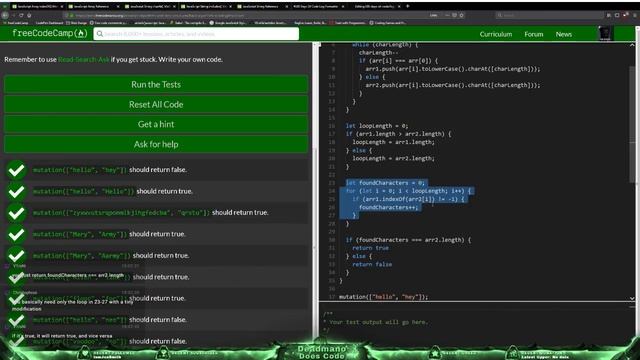Click code line "charLength--"

[x=378, y=53]
